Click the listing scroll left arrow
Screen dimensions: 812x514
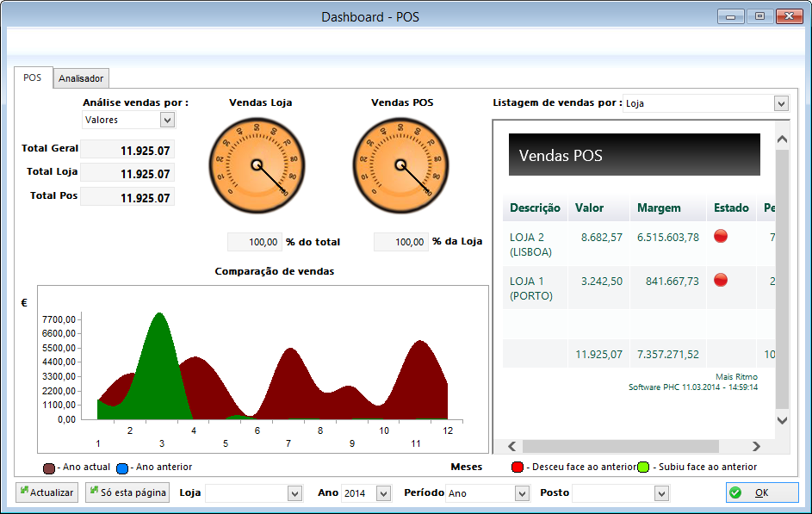tap(512, 446)
